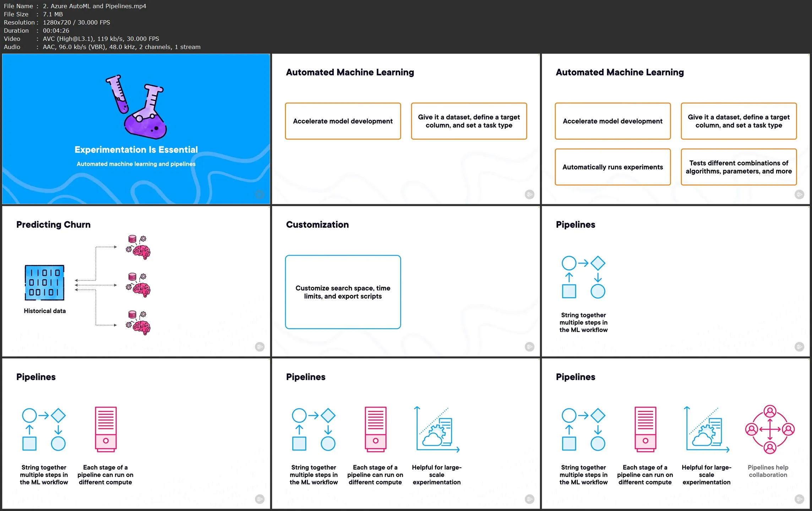Click Accelerate model development on the four-box slide
The image size is (812, 511).
(612, 121)
